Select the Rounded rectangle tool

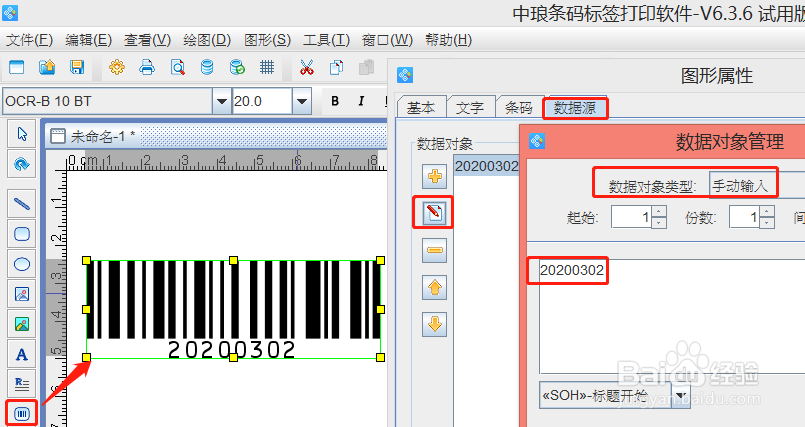pyautogui.click(x=22, y=234)
